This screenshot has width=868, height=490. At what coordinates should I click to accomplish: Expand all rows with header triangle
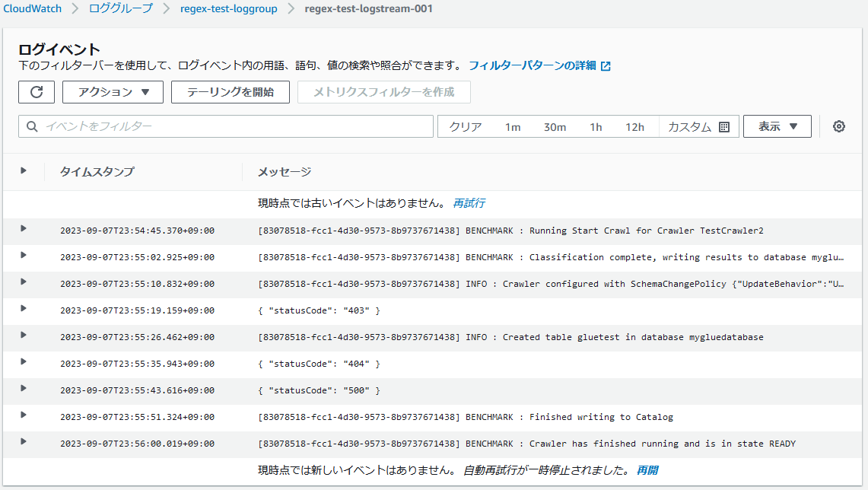24,170
